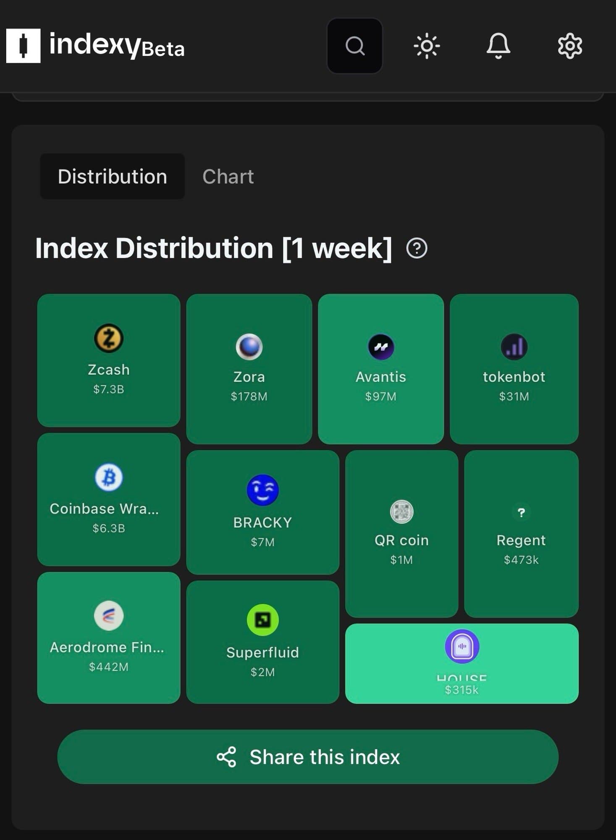Toggle light mode with sun icon
Image resolution: width=616 pixels, height=840 pixels.
426,46
